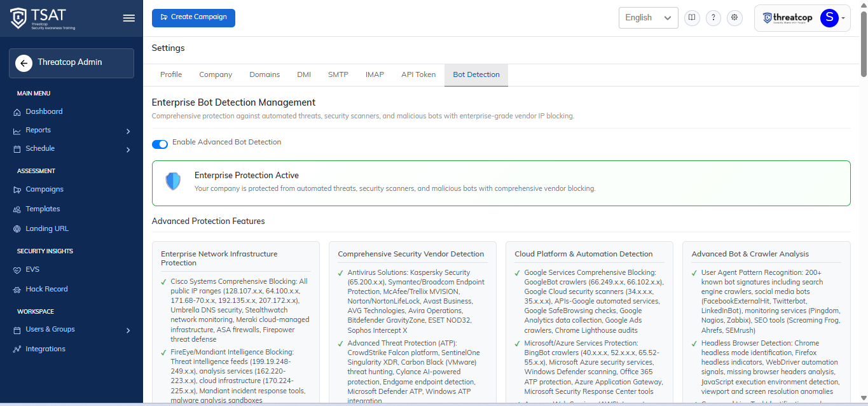Click the blue S user avatar

pyautogui.click(x=829, y=18)
